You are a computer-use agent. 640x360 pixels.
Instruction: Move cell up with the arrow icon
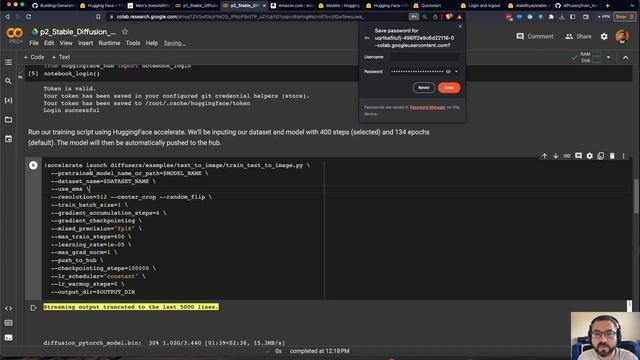[x=544, y=156]
